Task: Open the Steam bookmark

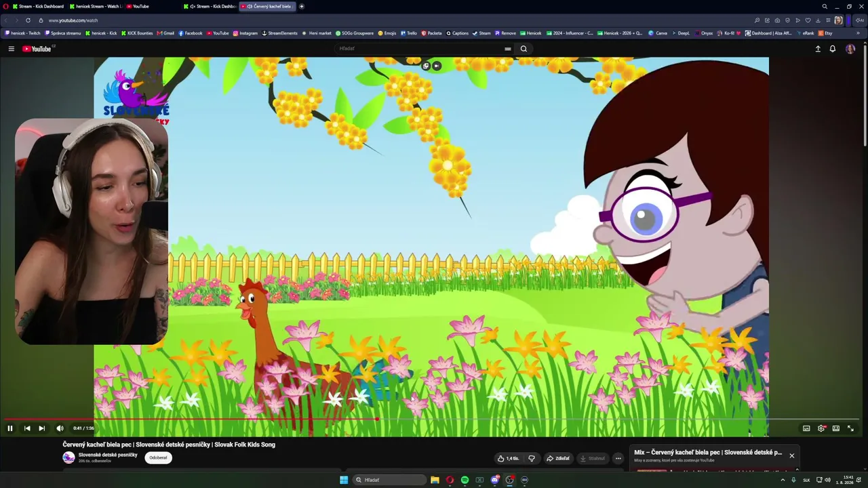Action: pos(481,33)
